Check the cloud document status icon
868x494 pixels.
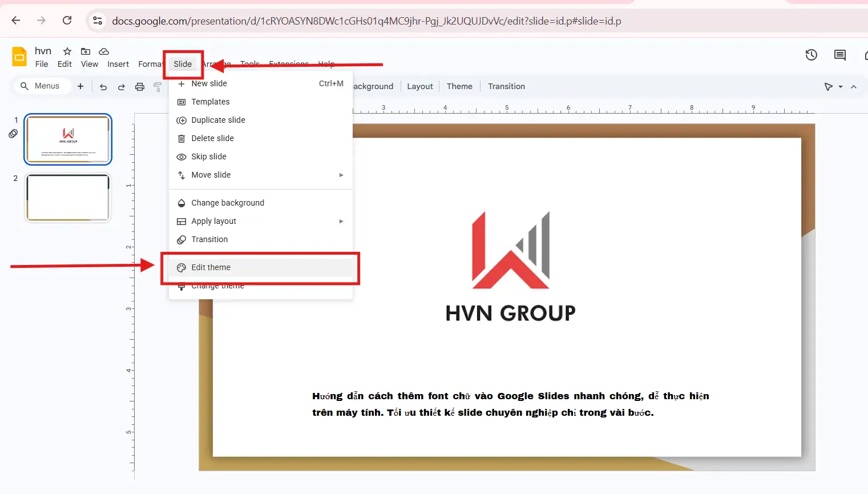[x=104, y=51]
